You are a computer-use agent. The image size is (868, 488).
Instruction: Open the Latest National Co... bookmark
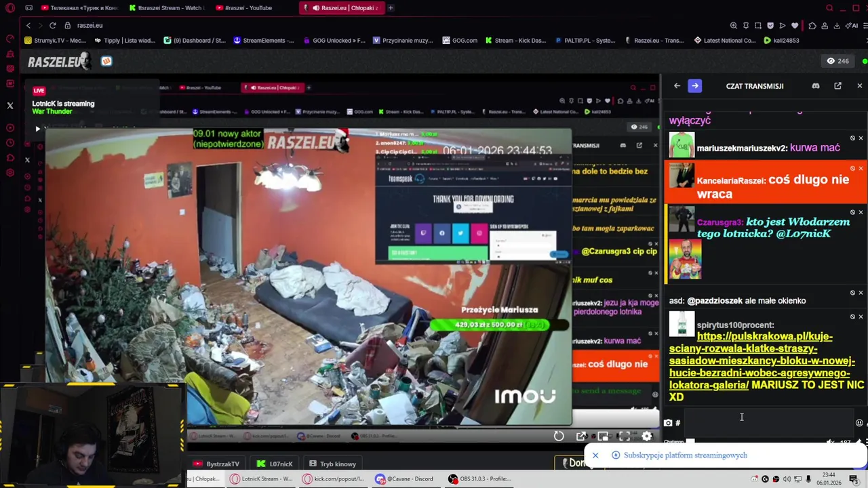pos(725,41)
